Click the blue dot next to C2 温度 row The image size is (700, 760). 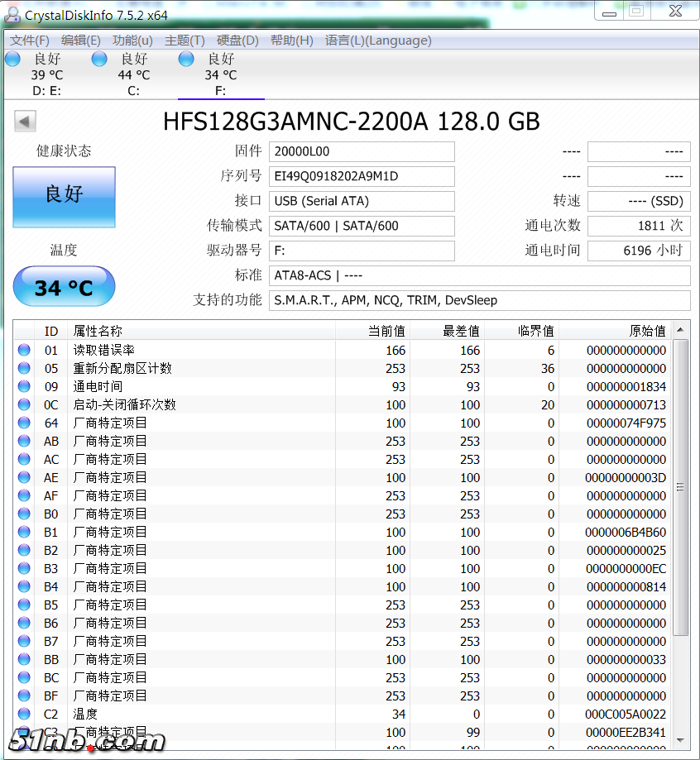23,714
